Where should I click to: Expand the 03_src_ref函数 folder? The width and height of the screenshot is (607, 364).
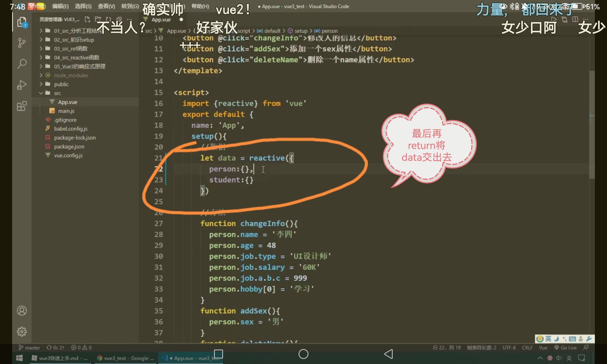pyautogui.click(x=71, y=49)
